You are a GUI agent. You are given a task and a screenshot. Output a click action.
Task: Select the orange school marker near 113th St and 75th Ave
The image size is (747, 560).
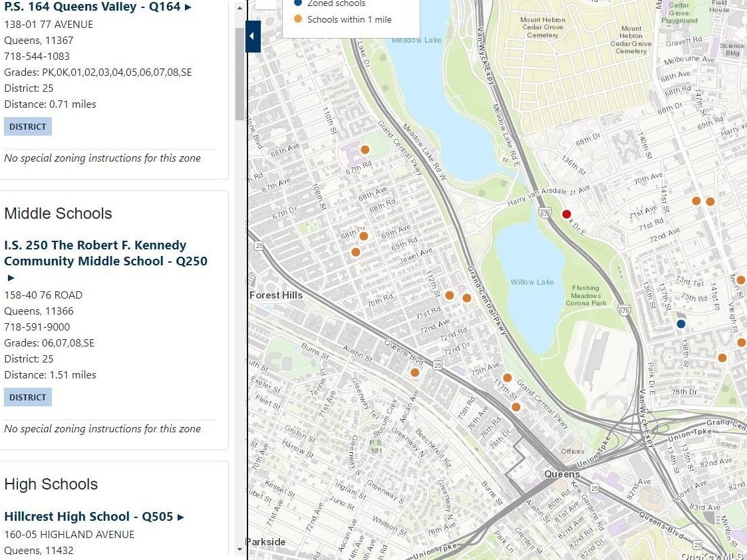point(507,378)
